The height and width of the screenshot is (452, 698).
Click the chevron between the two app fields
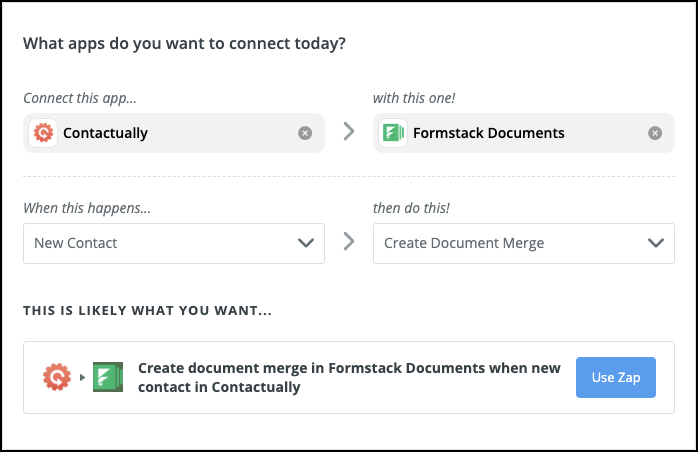coord(349,132)
